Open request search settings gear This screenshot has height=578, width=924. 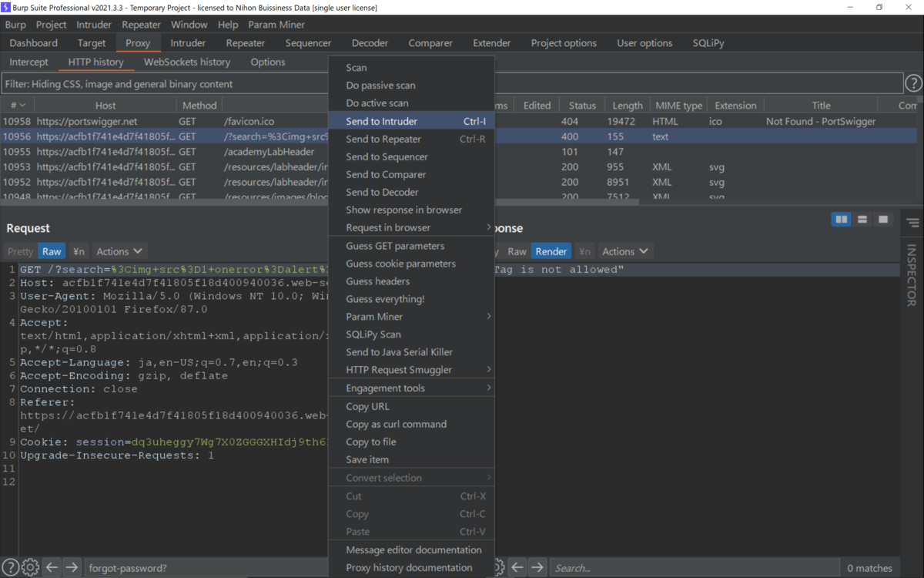[x=30, y=567]
